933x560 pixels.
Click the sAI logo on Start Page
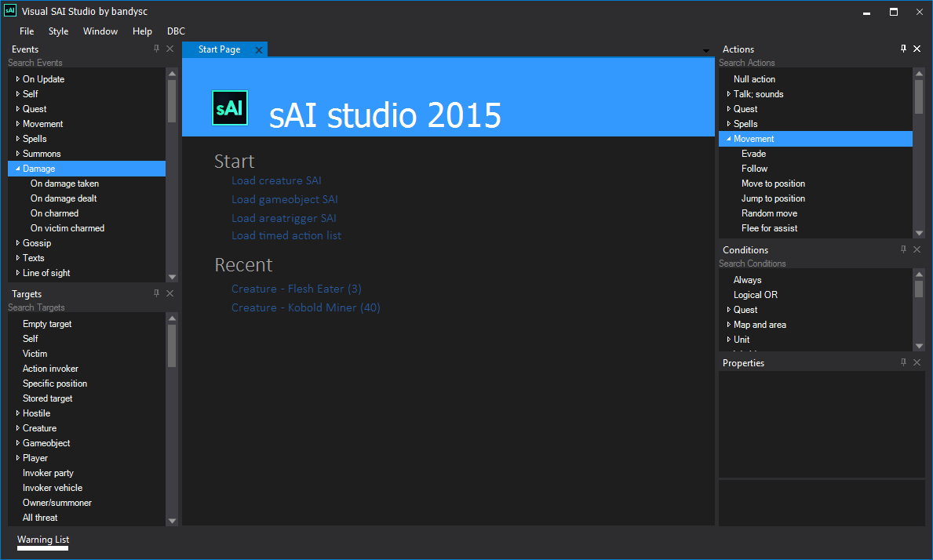point(230,107)
